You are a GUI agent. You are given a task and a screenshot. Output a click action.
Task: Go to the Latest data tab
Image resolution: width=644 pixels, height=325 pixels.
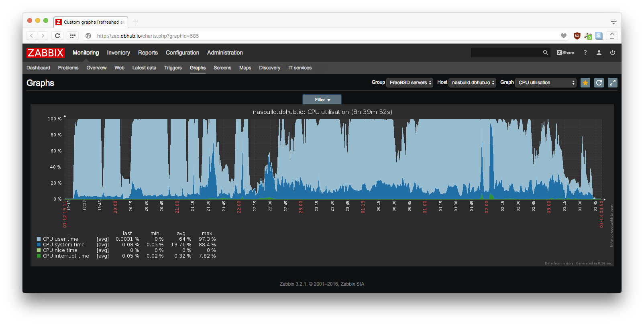[x=144, y=68]
